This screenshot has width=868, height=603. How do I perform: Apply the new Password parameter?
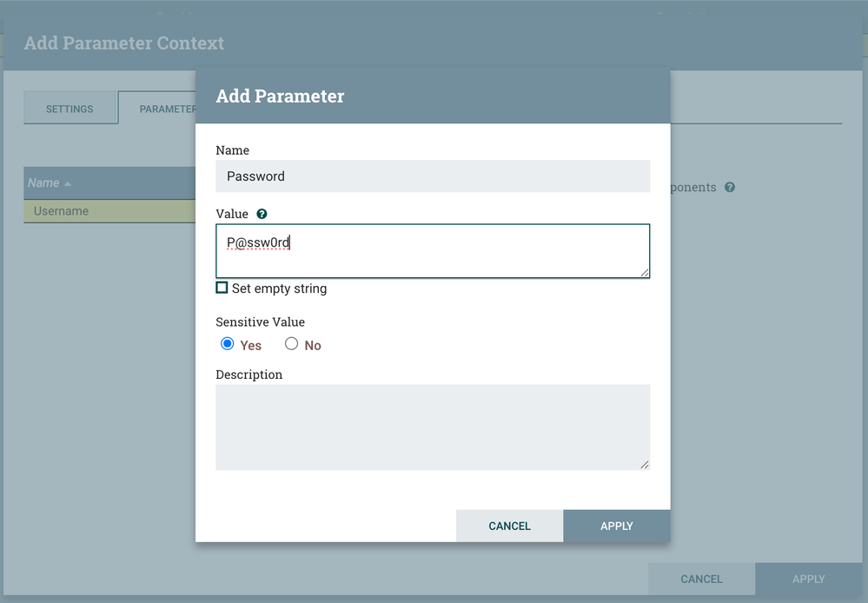pos(616,526)
